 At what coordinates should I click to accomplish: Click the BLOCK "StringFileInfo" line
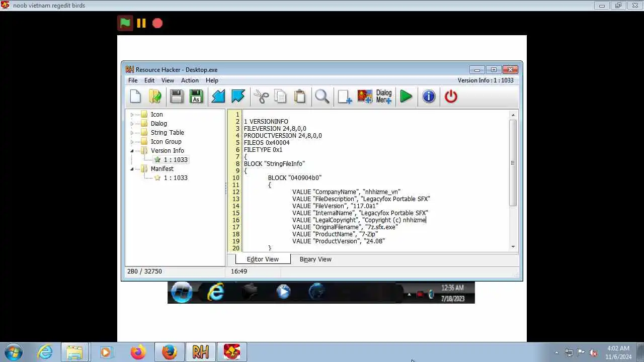click(x=275, y=164)
